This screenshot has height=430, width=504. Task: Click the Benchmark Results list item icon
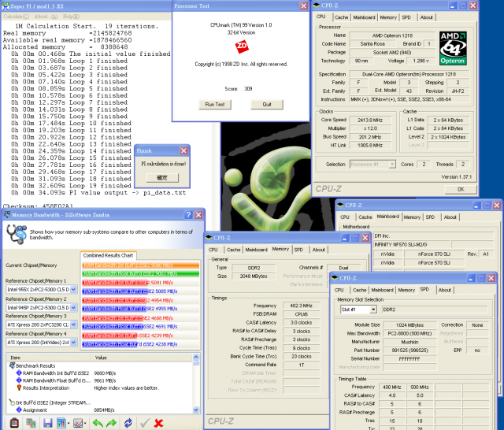(x=13, y=365)
